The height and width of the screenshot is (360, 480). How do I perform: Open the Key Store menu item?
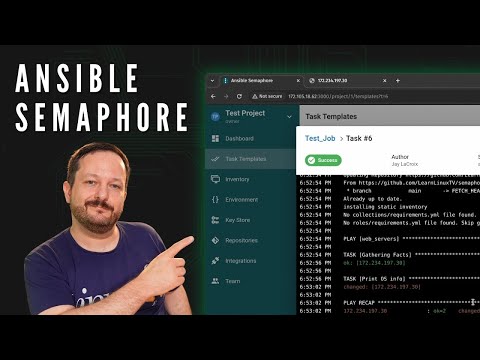coord(250,220)
